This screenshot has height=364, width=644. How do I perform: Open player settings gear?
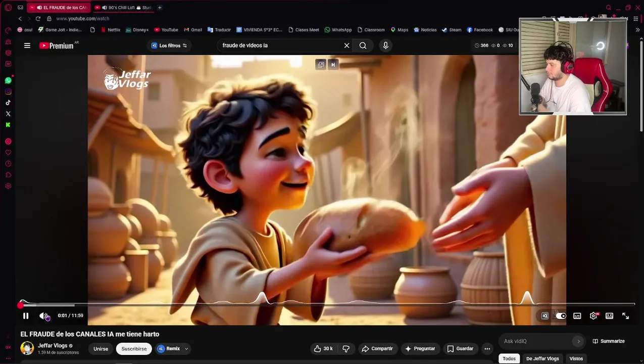tap(593, 316)
